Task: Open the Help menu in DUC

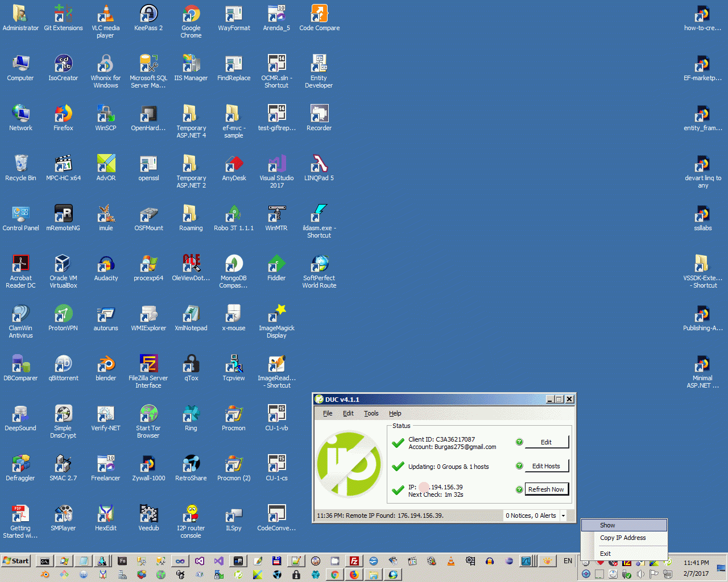Action: click(x=395, y=413)
